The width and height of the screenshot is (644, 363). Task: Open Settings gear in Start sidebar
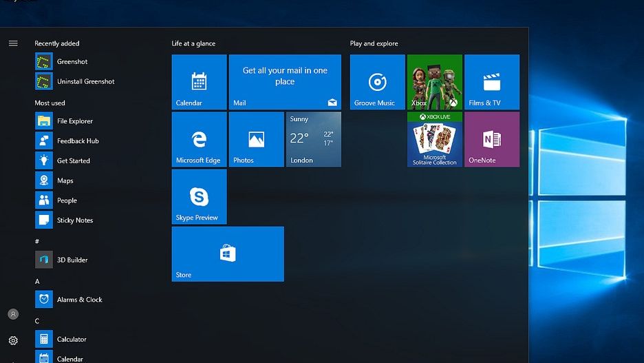(13, 340)
